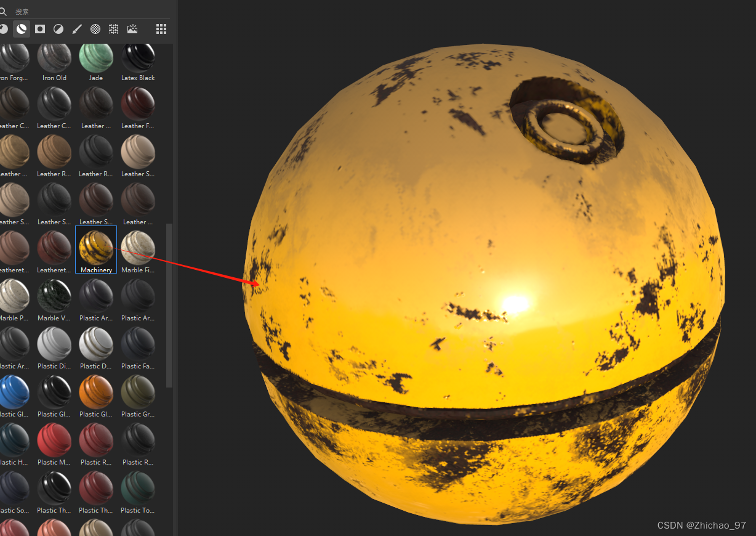This screenshot has height=536, width=756.
Task: Select the dark red Plastic Th... material
Action: (96, 493)
